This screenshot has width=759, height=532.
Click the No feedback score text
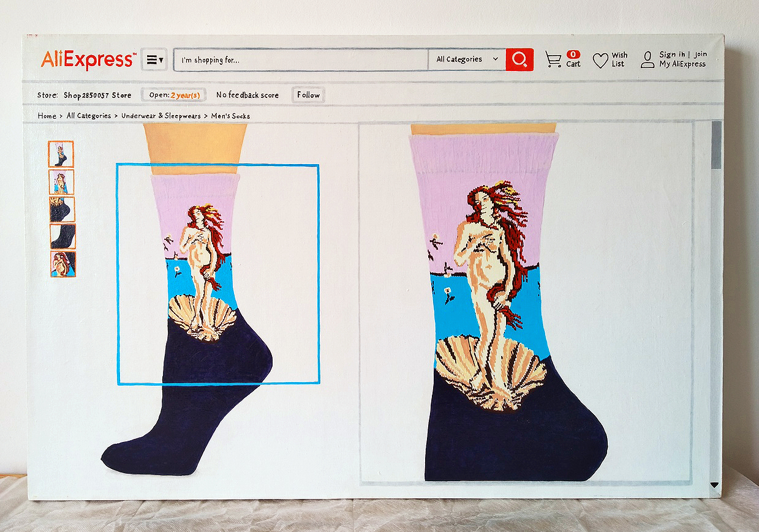[x=247, y=95]
